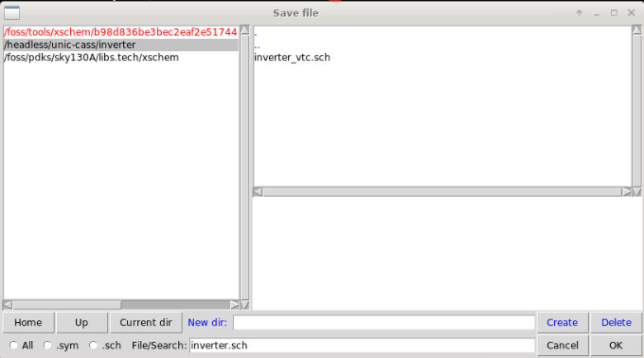644x358 pixels.
Task: Select /foss/pdks/sky130A/libs.tech/xschem directory entry
Action: click(x=91, y=58)
